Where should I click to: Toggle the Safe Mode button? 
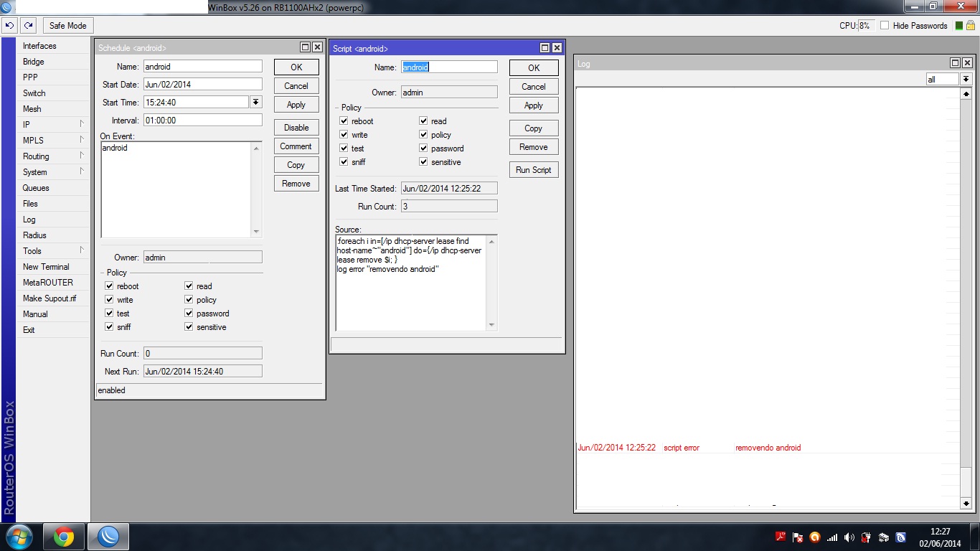point(67,26)
